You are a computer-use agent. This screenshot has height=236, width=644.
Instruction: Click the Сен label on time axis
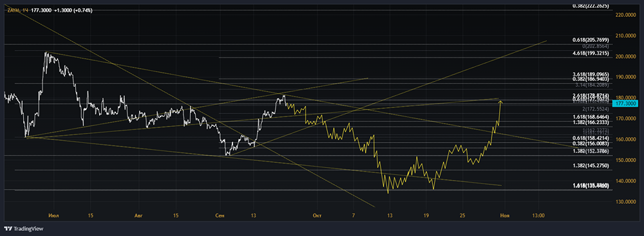(220, 215)
